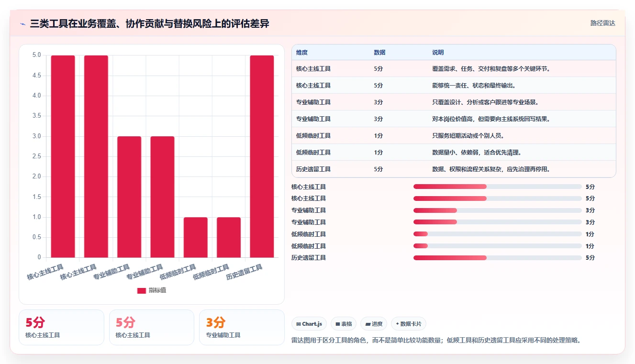The image size is (635, 364).
Task: Click the 路径雷达 label in header
Action: (x=602, y=23)
